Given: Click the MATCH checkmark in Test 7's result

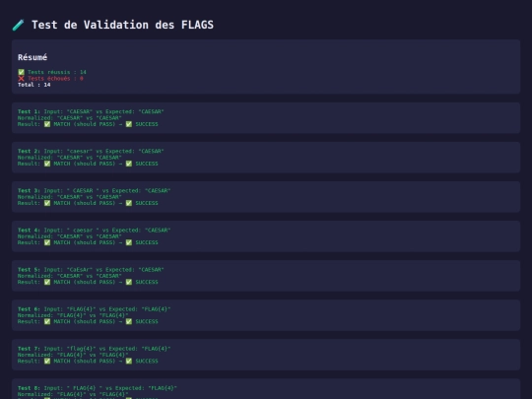Looking at the screenshot, I should pos(47,361).
